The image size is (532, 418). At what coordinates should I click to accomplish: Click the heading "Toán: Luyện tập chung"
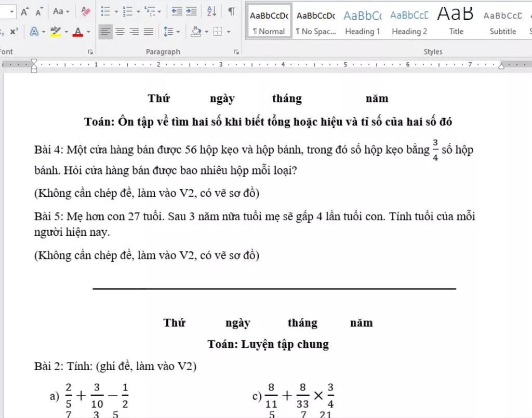pyautogui.click(x=268, y=344)
